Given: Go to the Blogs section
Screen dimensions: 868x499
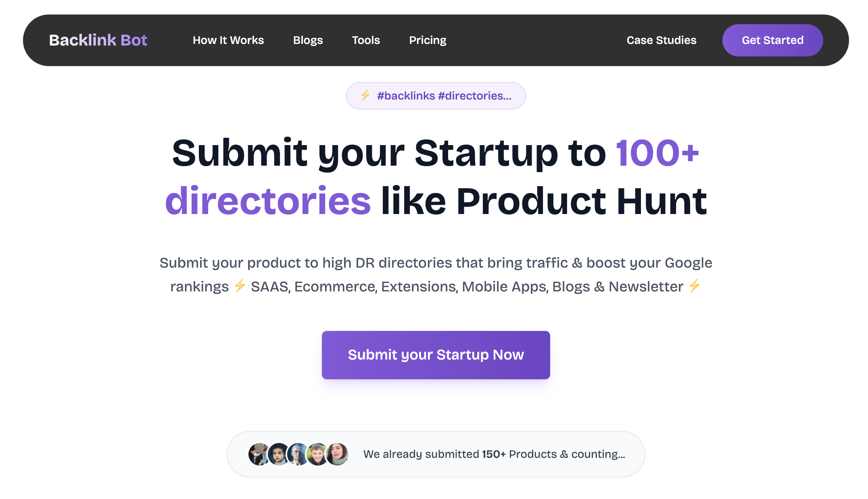Looking at the screenshot, I should click(x=308, y=40).
